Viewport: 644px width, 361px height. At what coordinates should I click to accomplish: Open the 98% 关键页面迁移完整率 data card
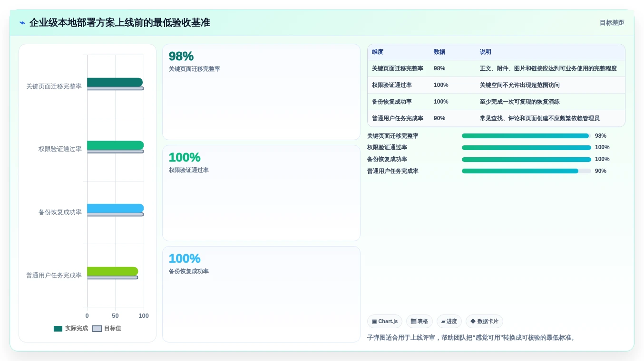pos(261,92)
